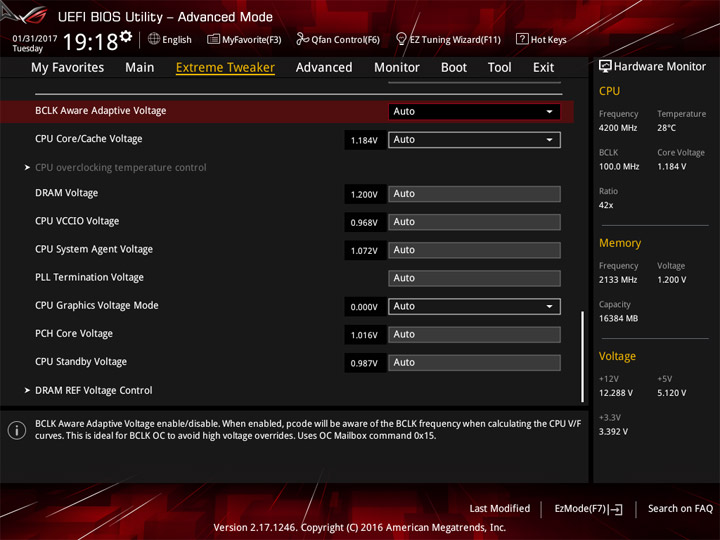Click the settings list vertical scrollbar

(582, 357)
